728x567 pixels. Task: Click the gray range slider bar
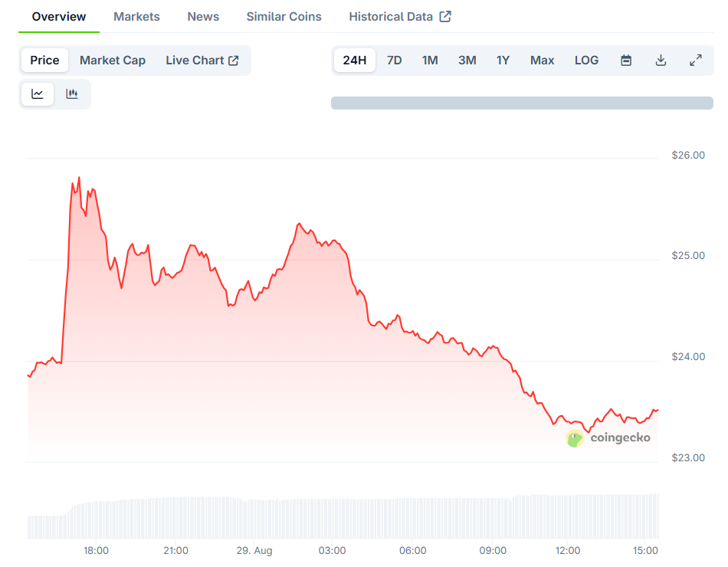[x=522, y=103]
